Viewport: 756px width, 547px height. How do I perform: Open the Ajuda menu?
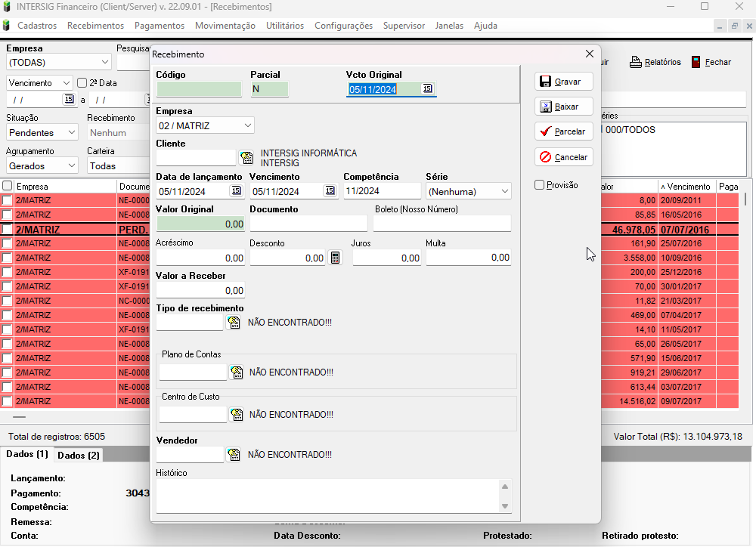click(x=485, y=26)
